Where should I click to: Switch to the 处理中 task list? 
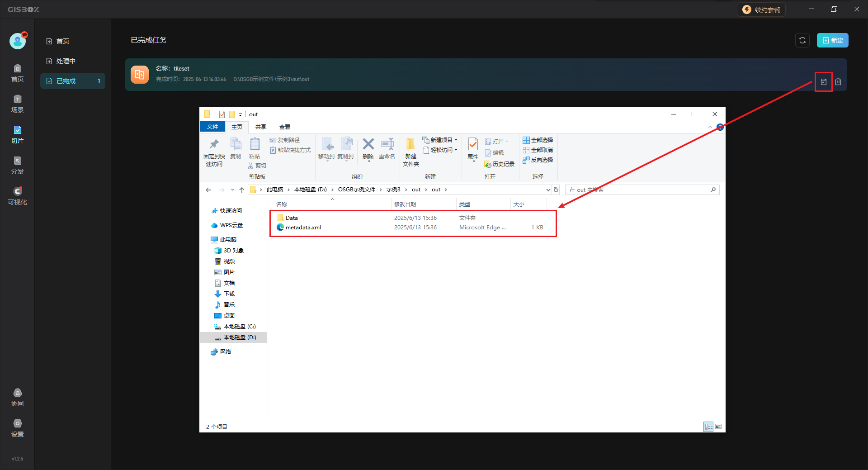(72, 61)
